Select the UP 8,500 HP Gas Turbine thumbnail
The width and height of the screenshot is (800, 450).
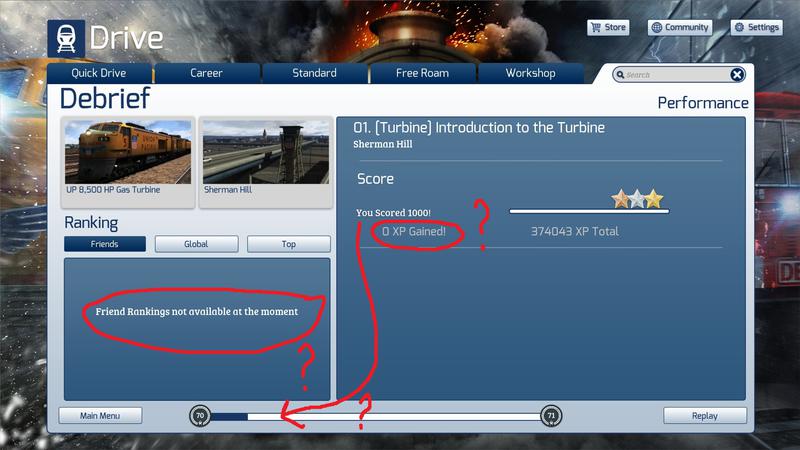click(127, 157)
